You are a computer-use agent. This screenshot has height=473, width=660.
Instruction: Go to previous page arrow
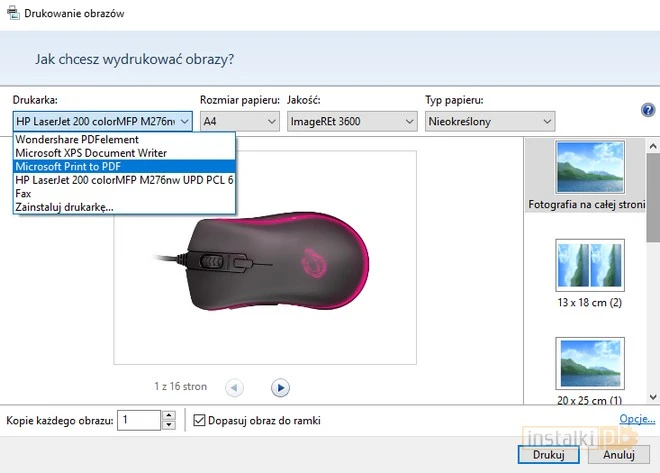tap(234, 387)
